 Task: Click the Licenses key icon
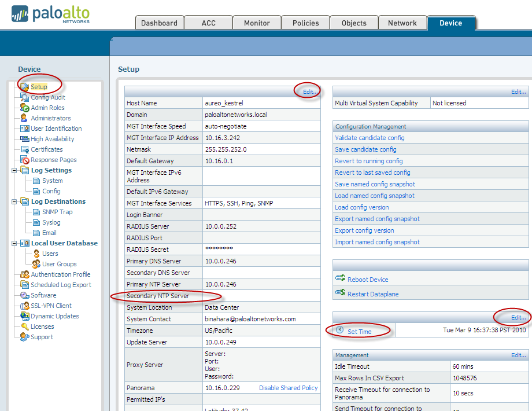pyautogui.click(x=25, y=326)
